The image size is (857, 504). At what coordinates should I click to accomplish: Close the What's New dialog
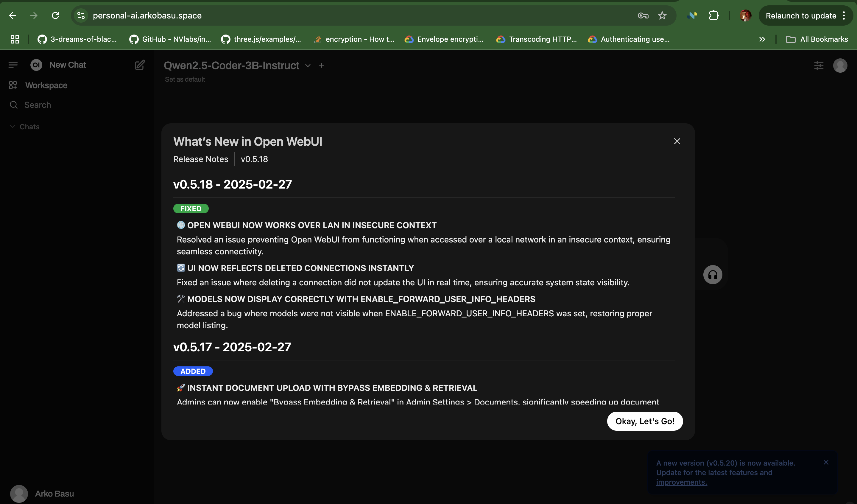(677, 141)
